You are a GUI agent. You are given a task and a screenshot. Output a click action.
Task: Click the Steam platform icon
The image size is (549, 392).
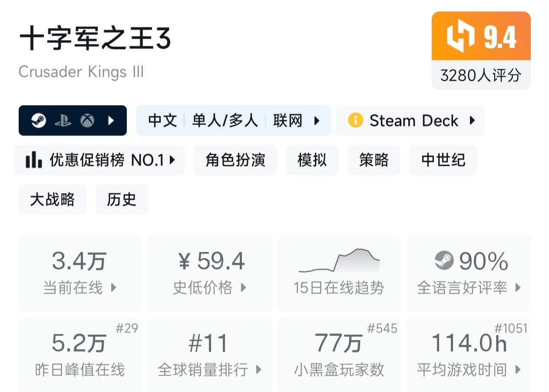38,121
